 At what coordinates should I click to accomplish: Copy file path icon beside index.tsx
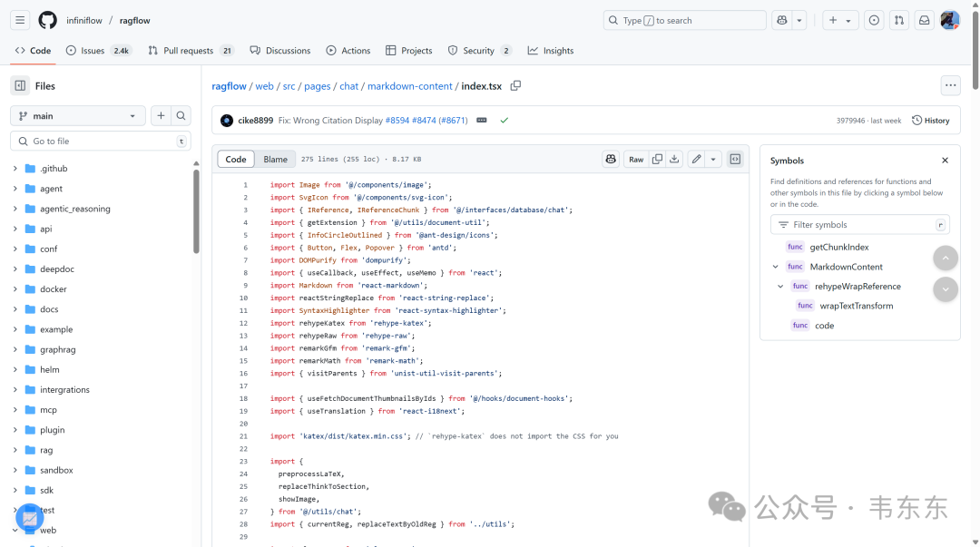pos(515,85)
